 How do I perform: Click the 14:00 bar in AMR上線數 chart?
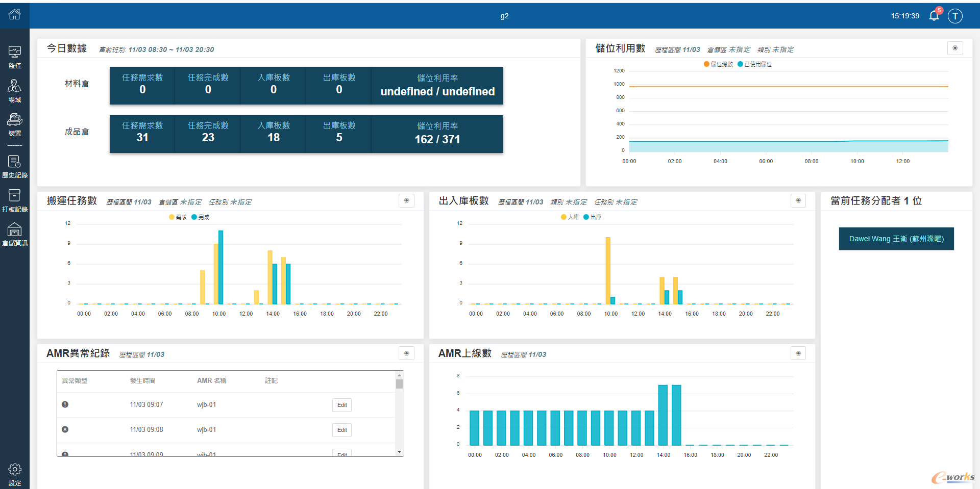coord(663,415)
